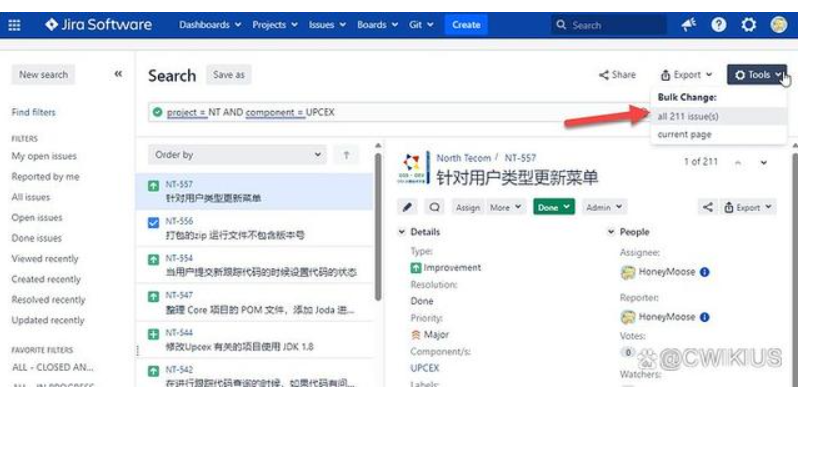Click the Jira Software logo
The height and width of the screenshot is (463, 829).
(x=98, y=25)
